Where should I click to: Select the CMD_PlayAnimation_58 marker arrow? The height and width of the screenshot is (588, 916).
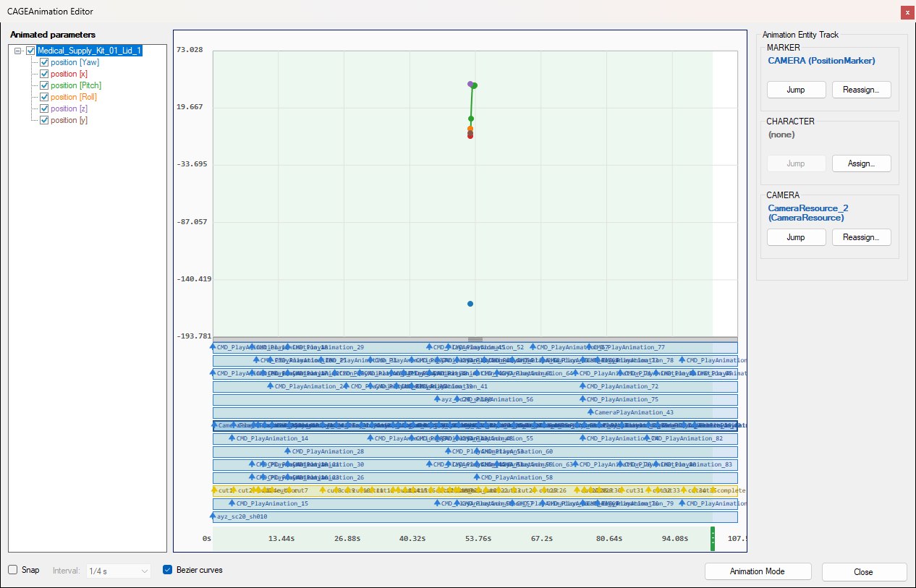pos(476,477)
